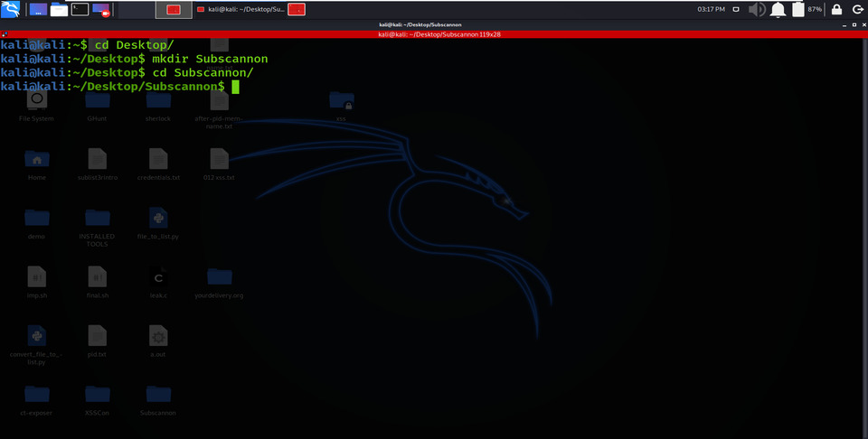The width and height of the screenshot is (868, 439).
Task: Select the highlighted second workspace in switcher
Action: point(174,9)
